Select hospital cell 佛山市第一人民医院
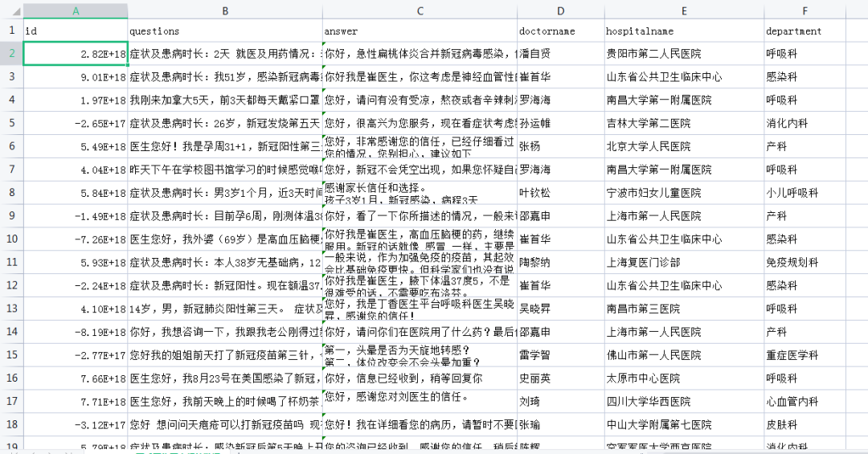 tap(684, 355)
